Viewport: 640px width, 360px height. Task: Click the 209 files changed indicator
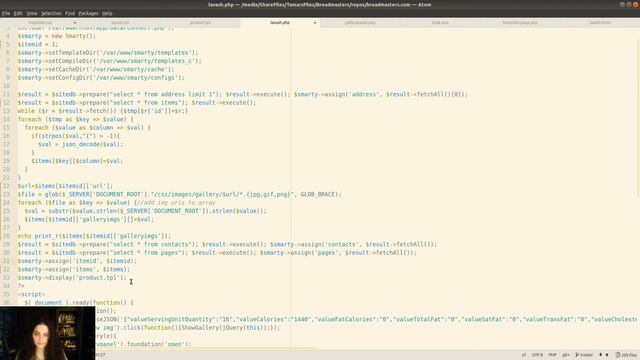coord(626,355)
